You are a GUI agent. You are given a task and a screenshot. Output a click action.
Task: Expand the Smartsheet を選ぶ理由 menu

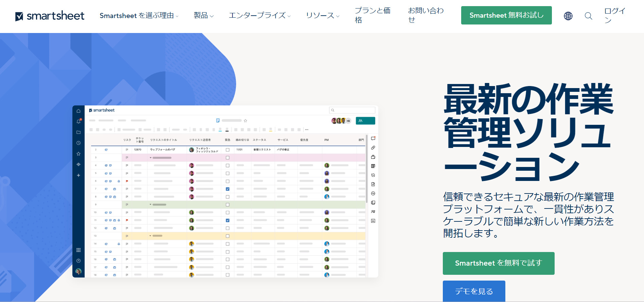[x=139, y=16]
